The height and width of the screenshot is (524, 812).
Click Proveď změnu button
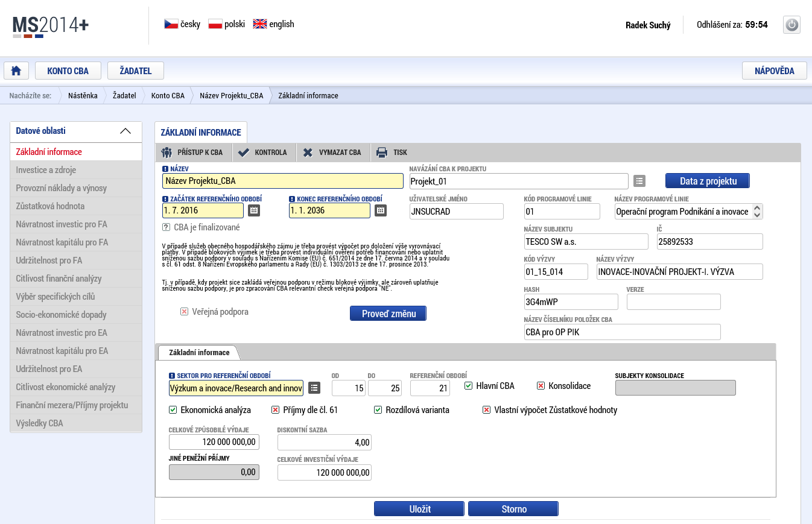click(388, 314)
